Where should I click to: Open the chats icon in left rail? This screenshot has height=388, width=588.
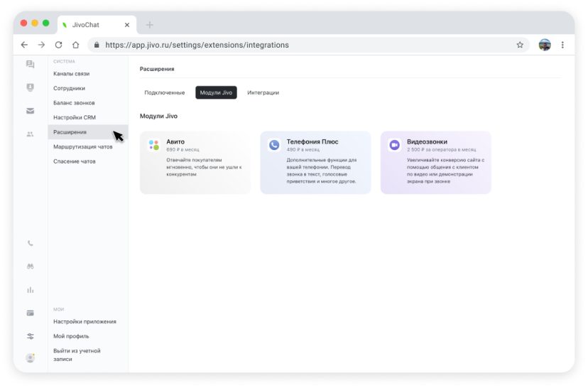click(30, 65)
